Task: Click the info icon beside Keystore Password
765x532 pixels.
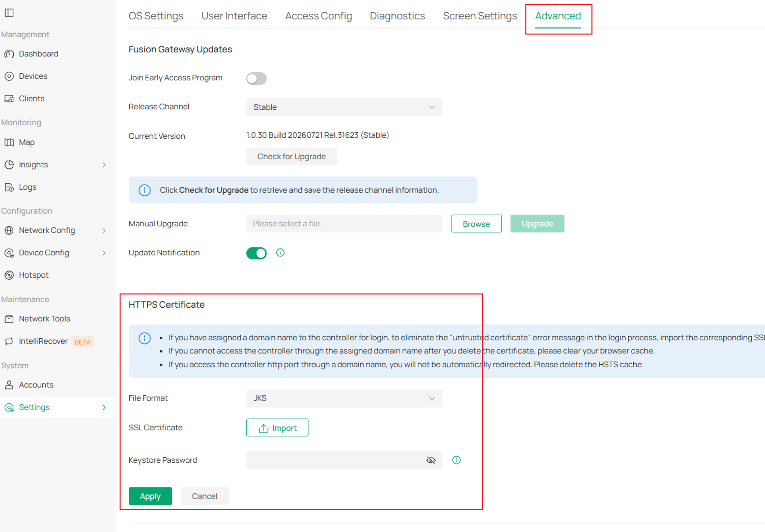Action: coord(456,460)
